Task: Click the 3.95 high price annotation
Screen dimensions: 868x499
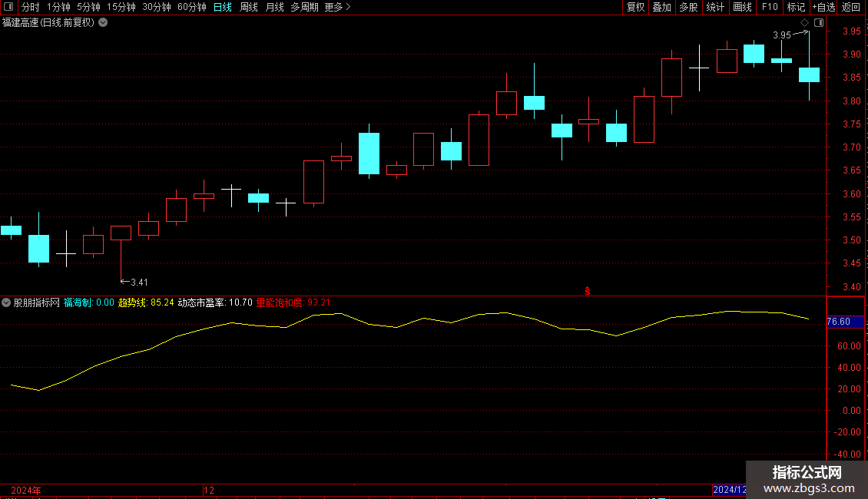Action: pyautogui.click(x=782, y=35)
